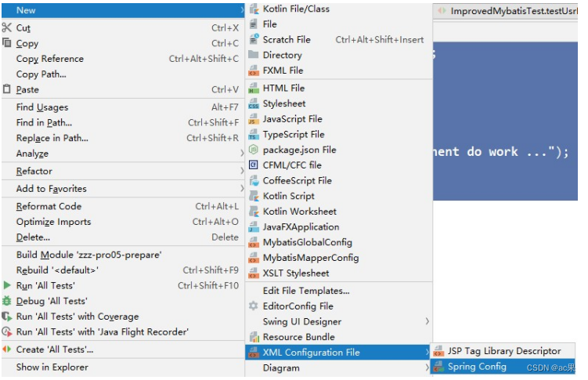
Task: Expand the Refactor submenu arrow
Action: pyautogui.click(x=242, y=171)
